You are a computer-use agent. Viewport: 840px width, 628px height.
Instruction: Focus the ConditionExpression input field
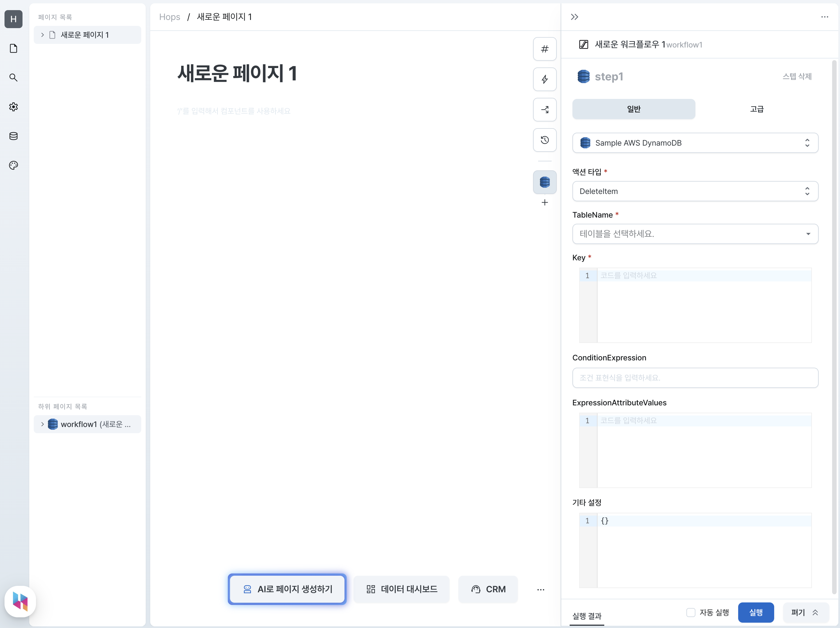(695, 378)
